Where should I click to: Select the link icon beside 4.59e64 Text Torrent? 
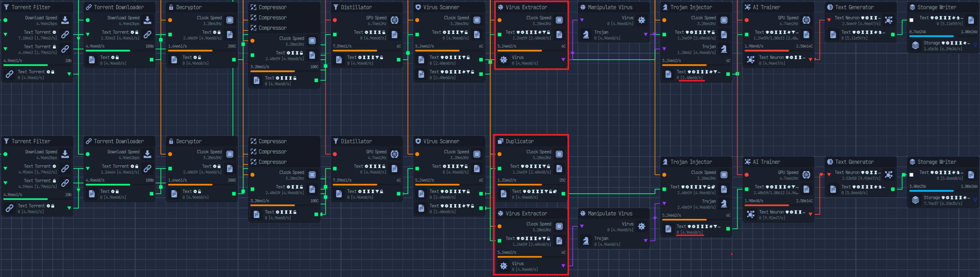click(65, 183)
